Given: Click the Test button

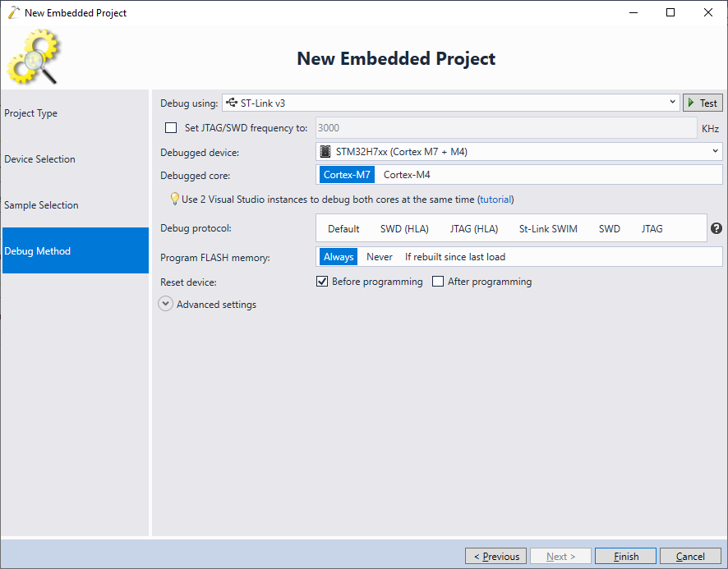Looking at the screenshot, I should 703,103.
